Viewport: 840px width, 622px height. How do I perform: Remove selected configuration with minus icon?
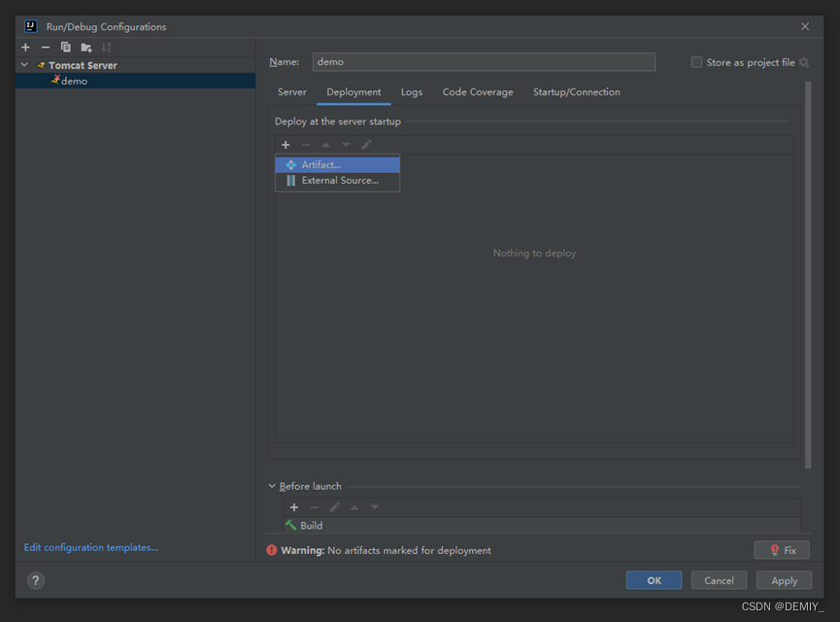click(x=46, y=48)
